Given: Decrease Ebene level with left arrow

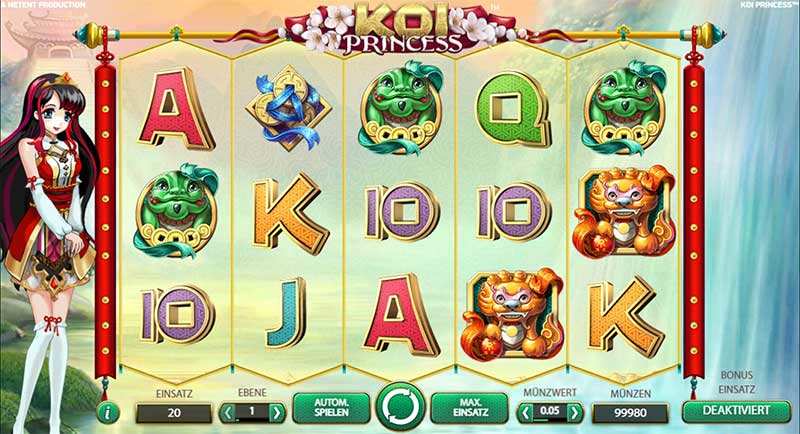Looking at the screenshot, I should (x=228, y=412).
